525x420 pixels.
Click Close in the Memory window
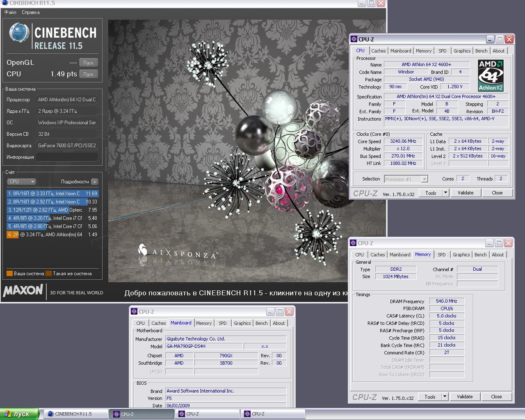496,397
